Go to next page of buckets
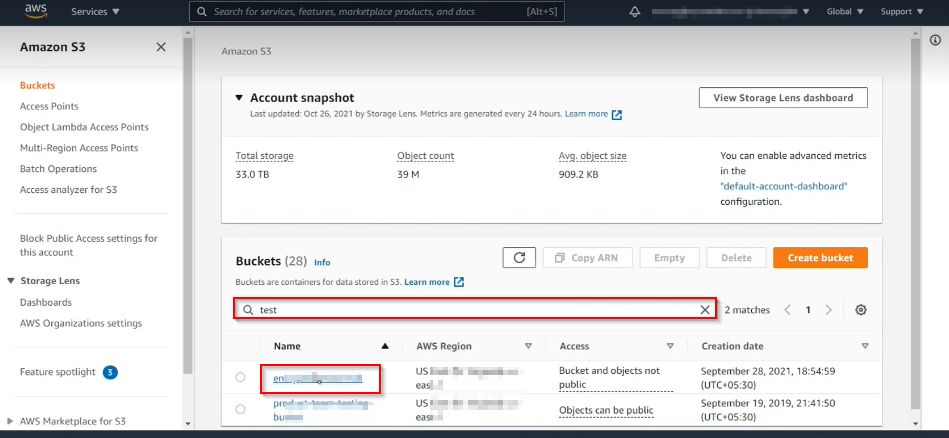 click(x=829, y=310)
